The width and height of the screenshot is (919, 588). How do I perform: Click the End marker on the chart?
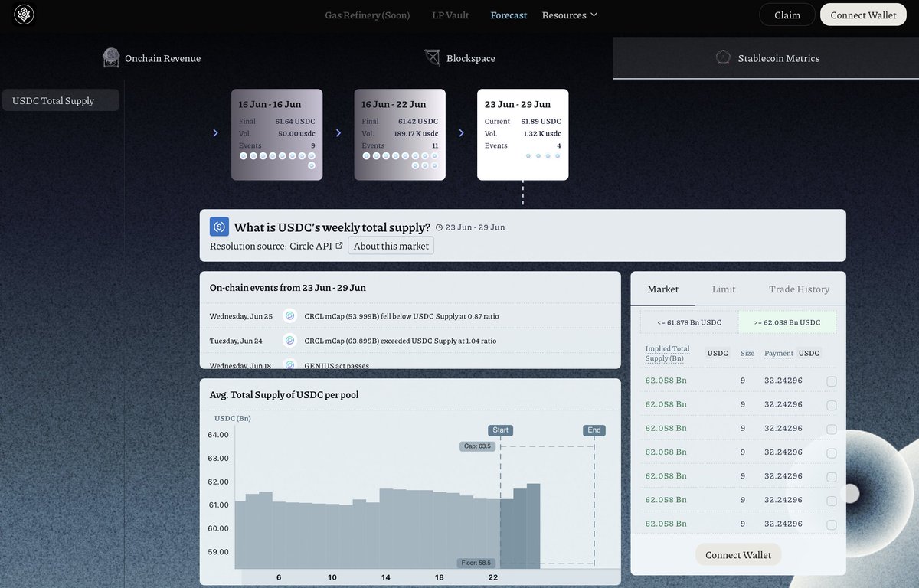[594, 430]
